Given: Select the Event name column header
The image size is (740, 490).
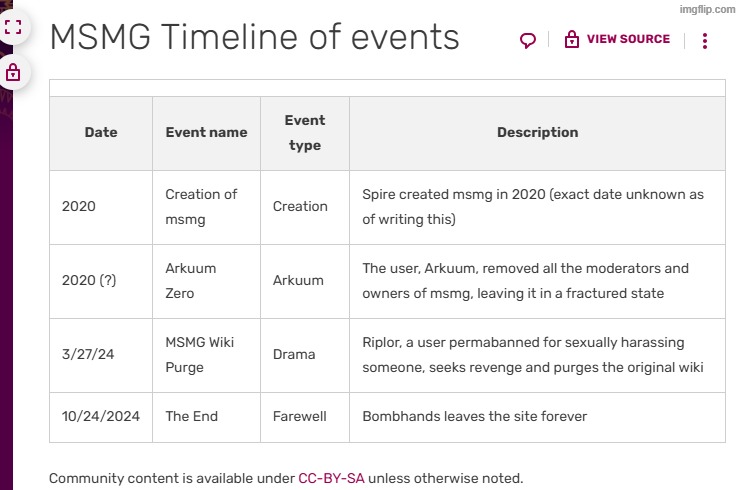Looking at the screenshot, I should coord(206,132).
